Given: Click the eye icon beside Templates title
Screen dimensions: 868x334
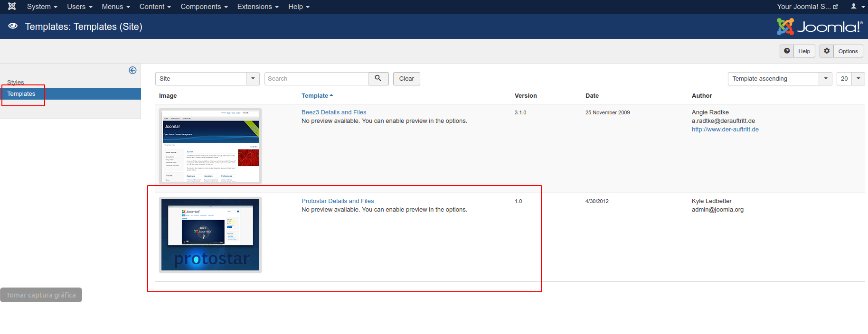Looking at the screenshot, I should [13, 26].
